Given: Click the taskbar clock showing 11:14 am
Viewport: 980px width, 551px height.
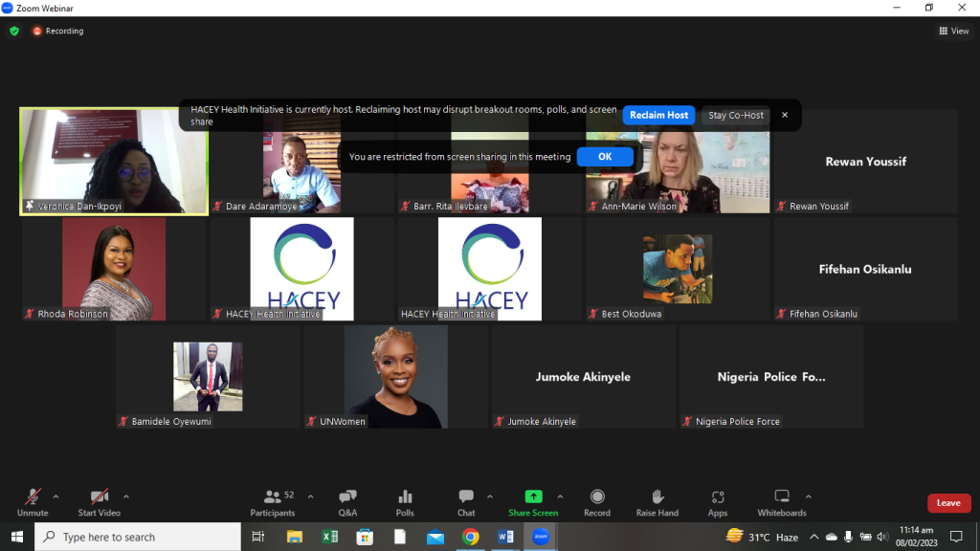Looking at the screenshot, I should [917, 537].
